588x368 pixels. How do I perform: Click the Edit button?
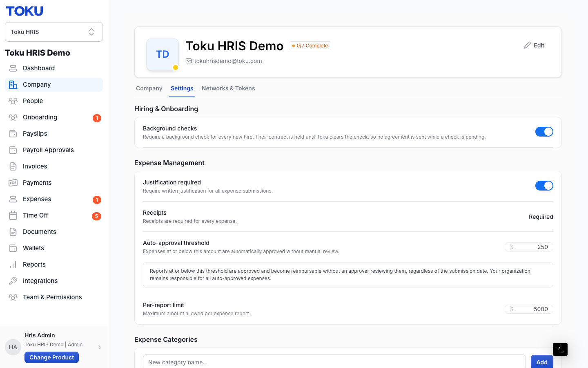(x=534, y=45)
